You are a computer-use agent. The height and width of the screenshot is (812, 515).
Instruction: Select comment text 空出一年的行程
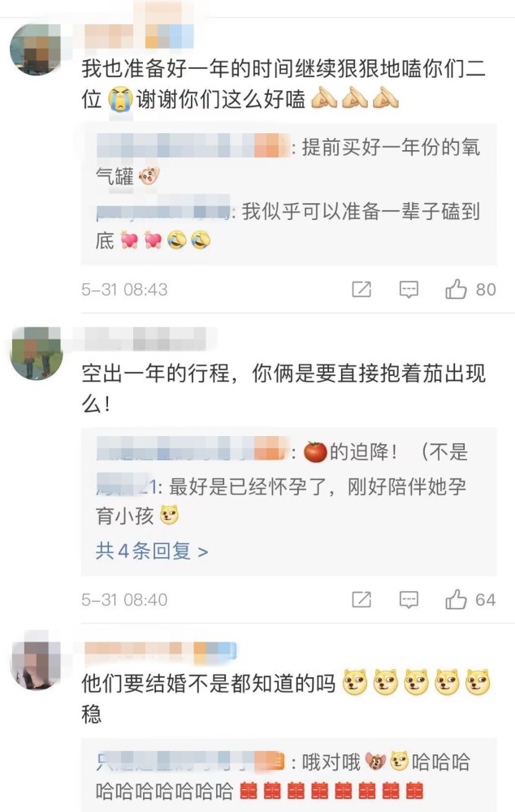click(154, 373)
